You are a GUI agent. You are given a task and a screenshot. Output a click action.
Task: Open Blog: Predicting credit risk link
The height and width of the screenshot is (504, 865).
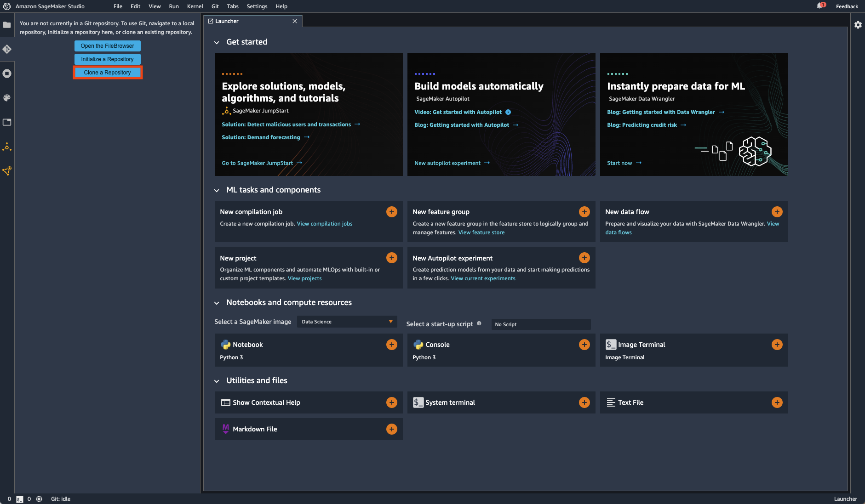click(646, 125)
